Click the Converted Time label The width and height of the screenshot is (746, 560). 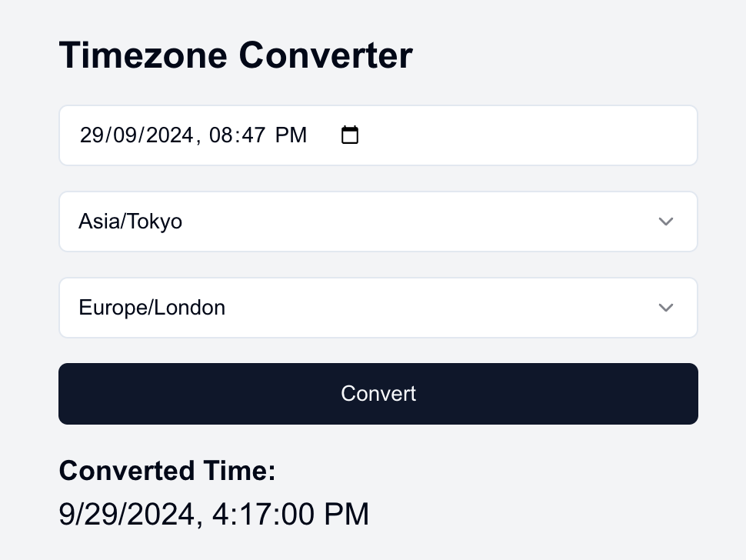tap(167, 471)
